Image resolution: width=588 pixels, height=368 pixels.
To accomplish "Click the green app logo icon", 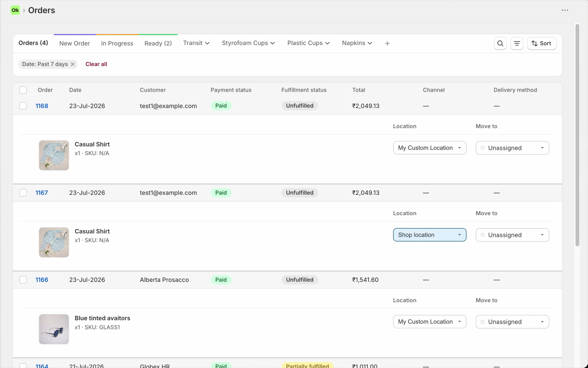I will pos(15,10).
